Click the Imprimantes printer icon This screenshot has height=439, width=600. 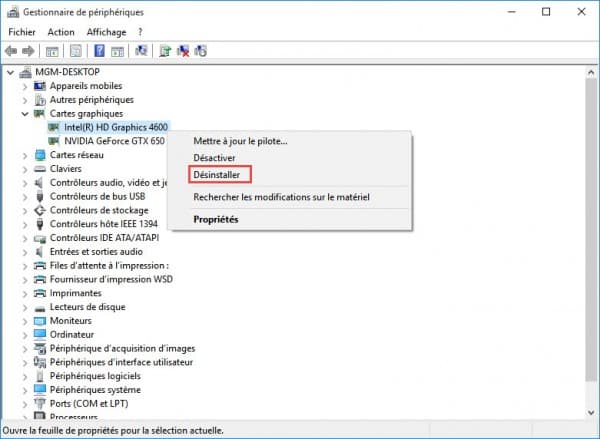[40, 293]
